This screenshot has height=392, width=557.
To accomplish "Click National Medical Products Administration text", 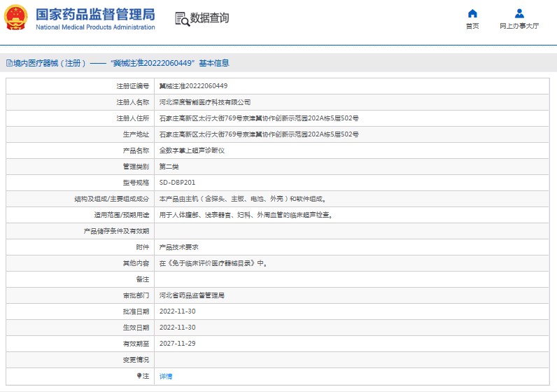I will tap(95, 27).
